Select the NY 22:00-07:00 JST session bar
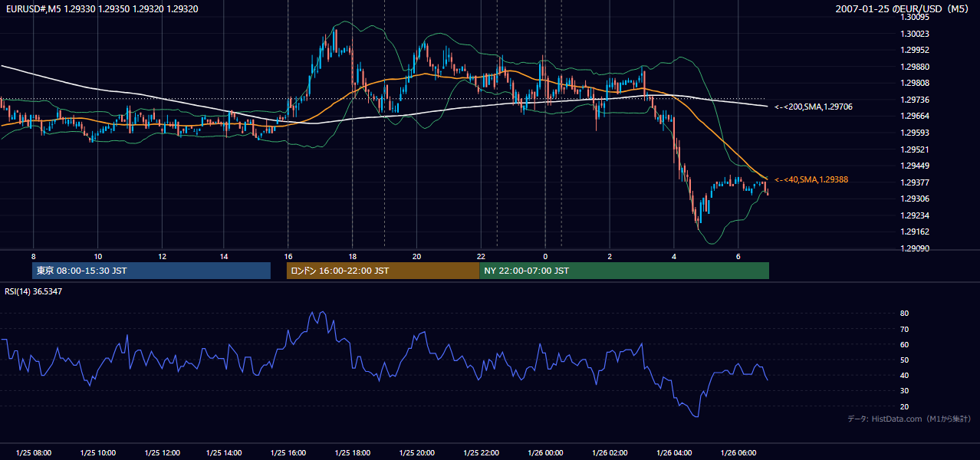The image size is (980, 460). pos(624,271)
